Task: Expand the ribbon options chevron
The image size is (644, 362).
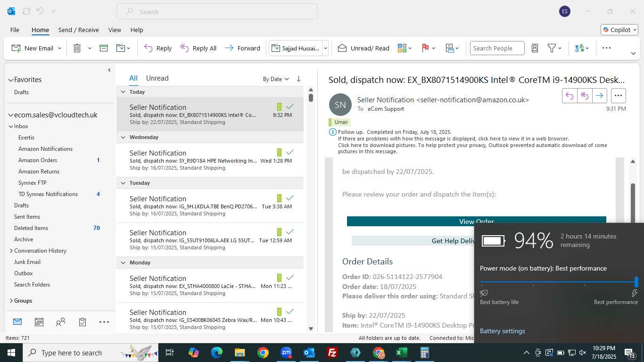Action: [x=633, y=53]
